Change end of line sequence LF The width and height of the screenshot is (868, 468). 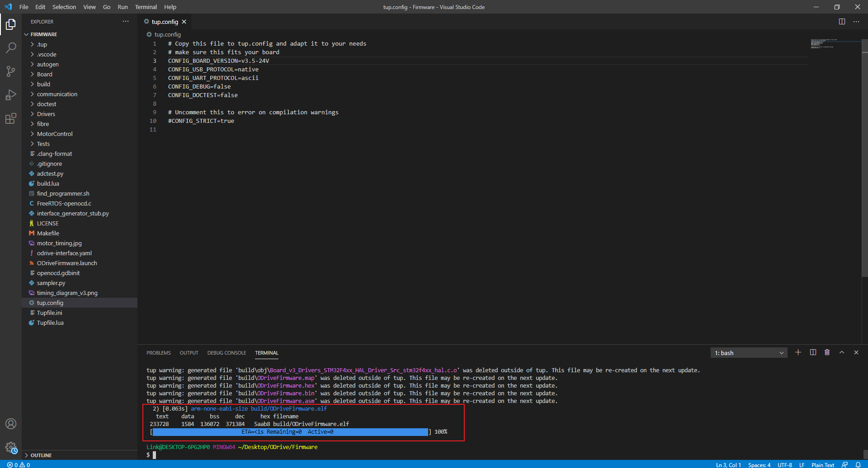pyautogui.click(x=802, y=464)
